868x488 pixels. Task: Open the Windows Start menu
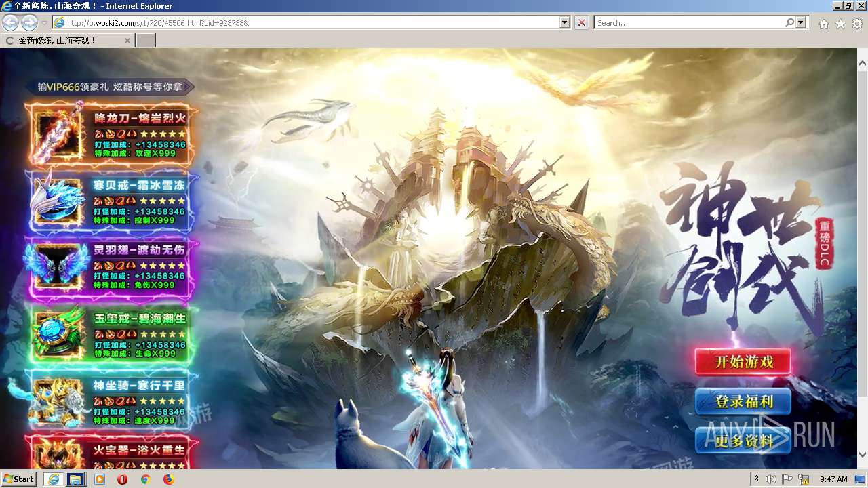pyautogui.click(x=18, y=479)
